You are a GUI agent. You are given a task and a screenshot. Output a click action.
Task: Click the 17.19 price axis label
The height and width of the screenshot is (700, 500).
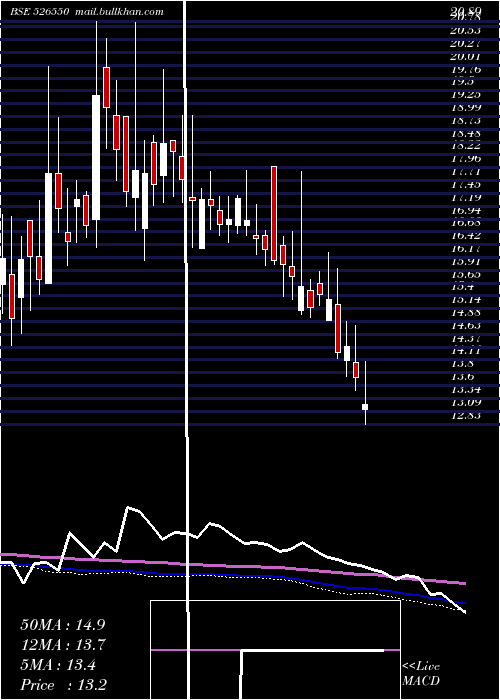pyautogui.click(x=466, y=197)
